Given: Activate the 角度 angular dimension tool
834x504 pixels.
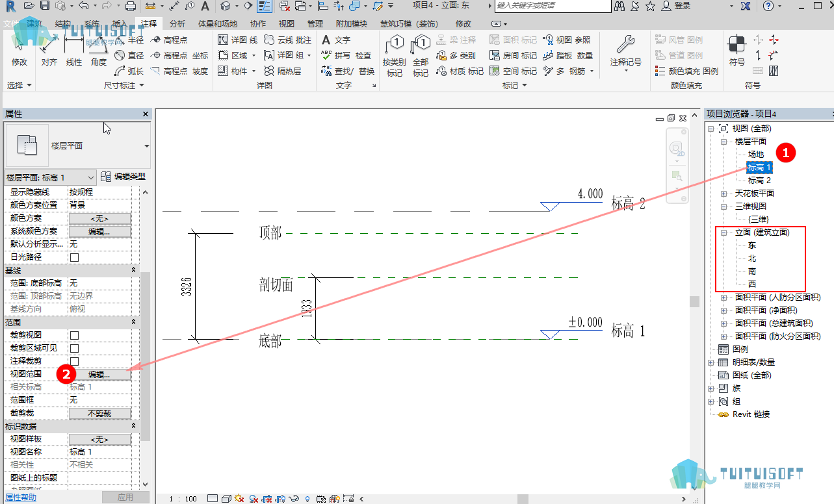Looking at the screenshot, I should [99, 51].
